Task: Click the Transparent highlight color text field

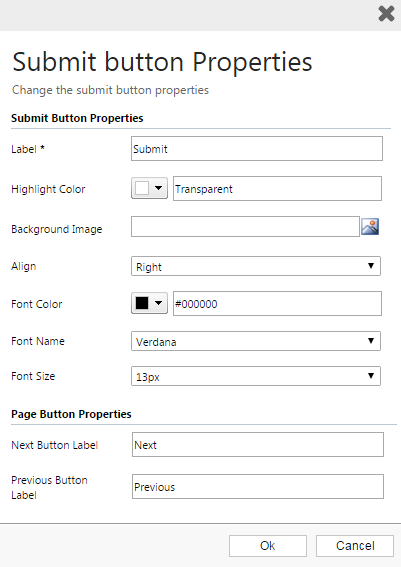Action: click(277, 188)
